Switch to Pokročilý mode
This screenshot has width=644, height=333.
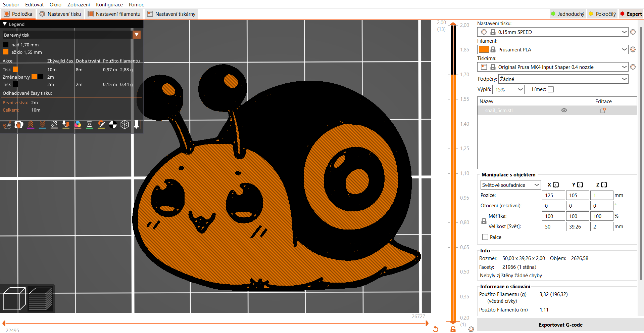point(602,14)
